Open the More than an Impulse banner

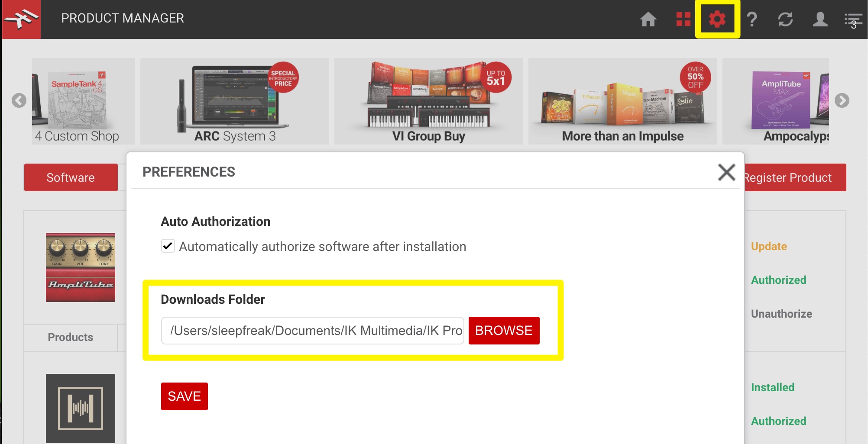tap(623, 101)
